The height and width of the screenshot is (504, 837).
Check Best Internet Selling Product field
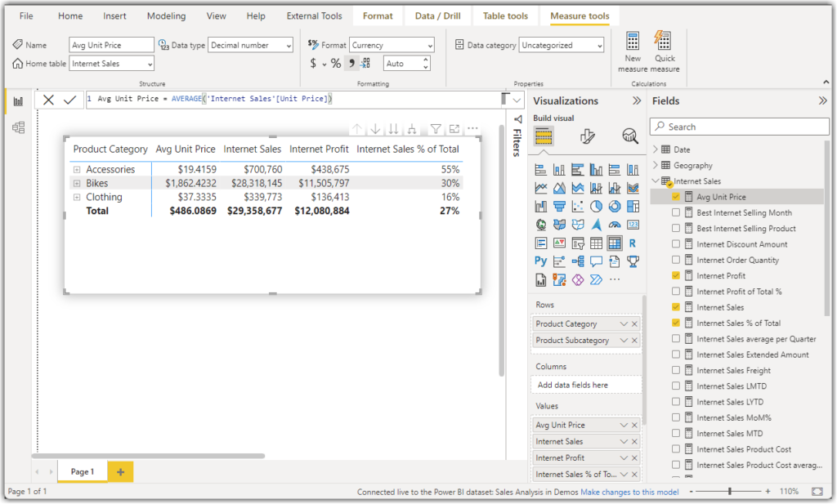click(676, 228)
